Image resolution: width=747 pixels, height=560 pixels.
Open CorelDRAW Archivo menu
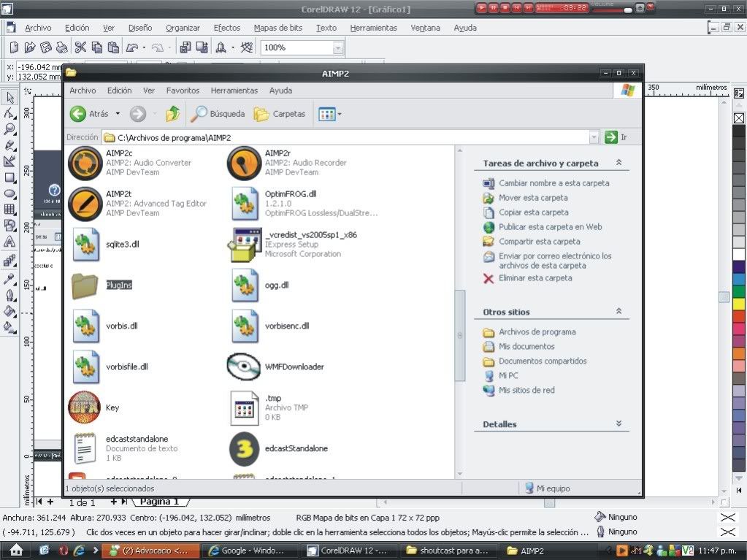pos(38,28)
